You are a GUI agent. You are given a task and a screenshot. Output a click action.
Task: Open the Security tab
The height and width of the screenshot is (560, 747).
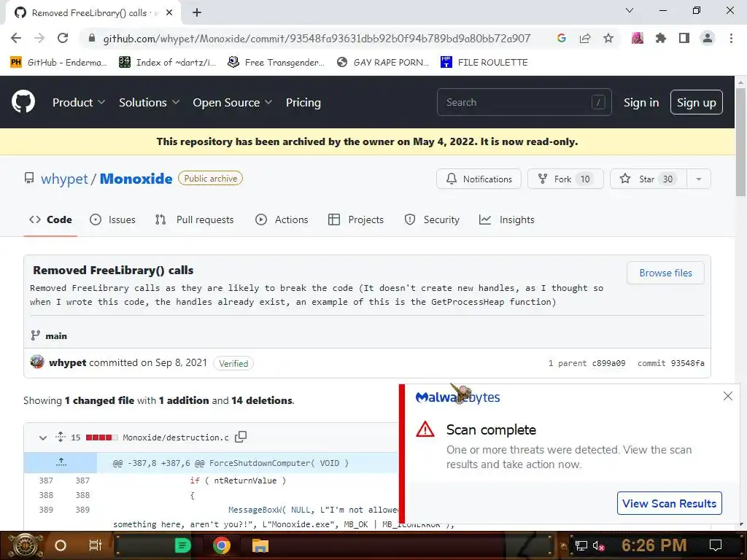coord(432,219)
